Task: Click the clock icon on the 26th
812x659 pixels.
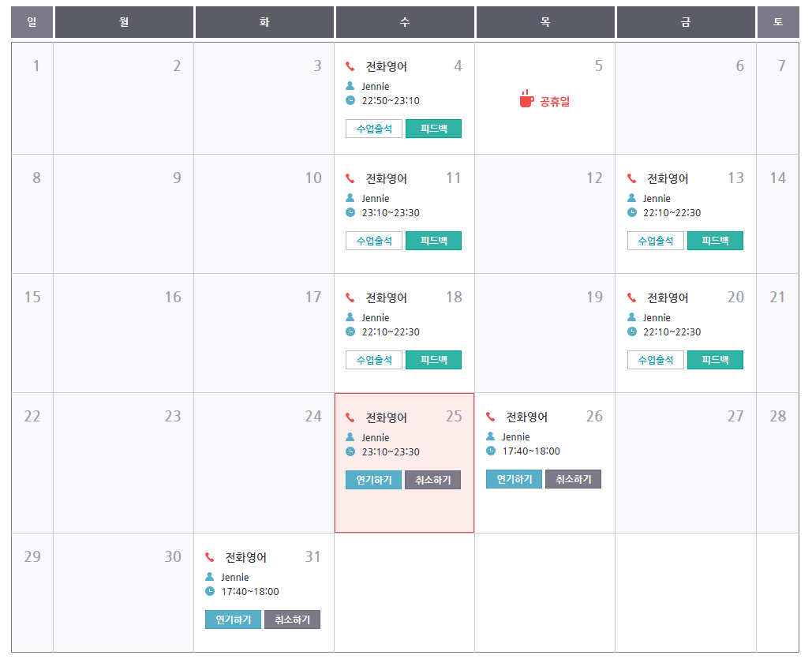Action: [x=491, y=451]
